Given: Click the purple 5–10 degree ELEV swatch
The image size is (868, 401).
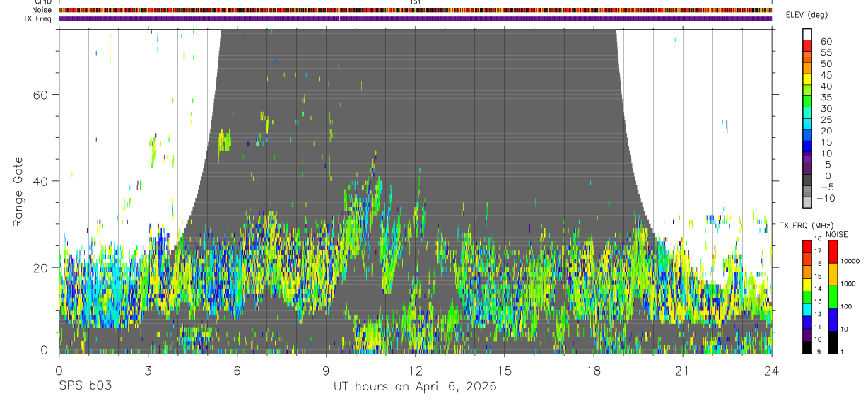Looking at the screenshot, I should (x=807, y=157).
